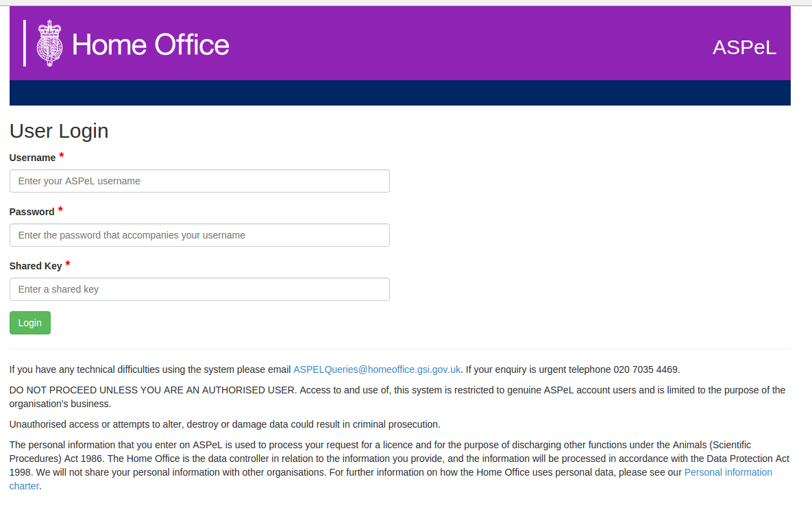This screenshot has width=812, height=525.
Task: Click the Password field label
Action: click(x=32, y=212)
